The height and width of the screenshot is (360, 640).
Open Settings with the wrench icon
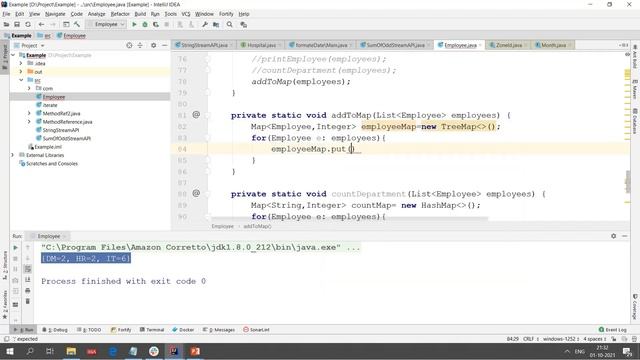click(x=205, y=24)
